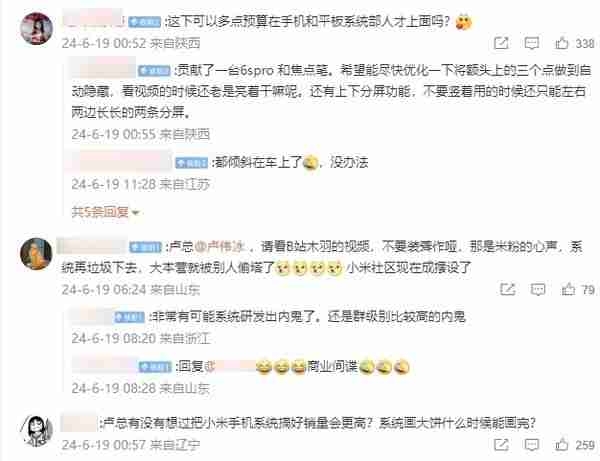Open the first commenter's avatar profile
This screenshot has height=461, width=600.
(x=36, y=29)
